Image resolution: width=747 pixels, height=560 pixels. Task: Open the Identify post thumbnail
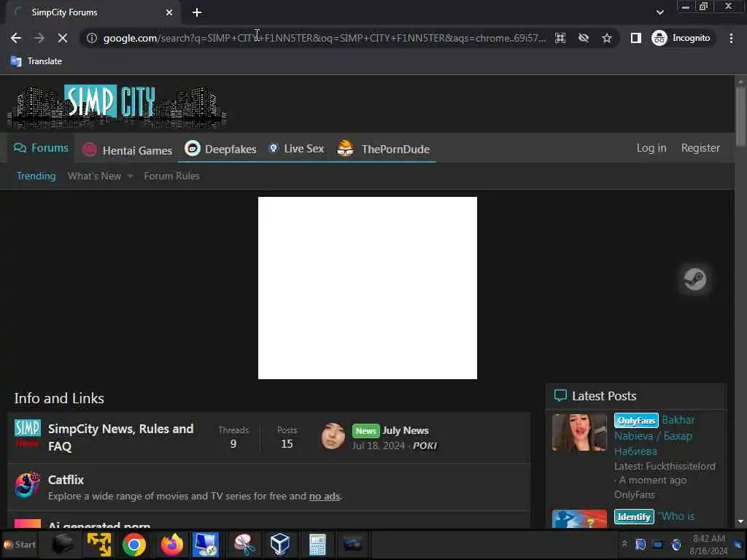(x=579, y=518)
